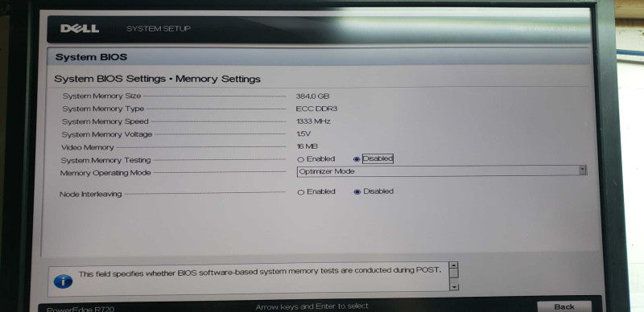Click the System Memory Size label
Screen dimensions: 644x312
click(101, 96)
